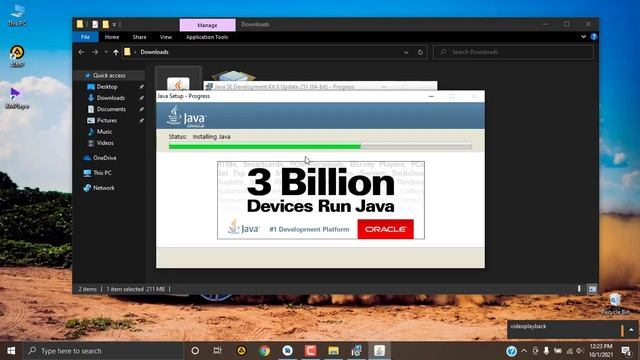Go forward with the Explorer forward arrow
This screenshot has height=360, width=640.
(x=95, y=52)
